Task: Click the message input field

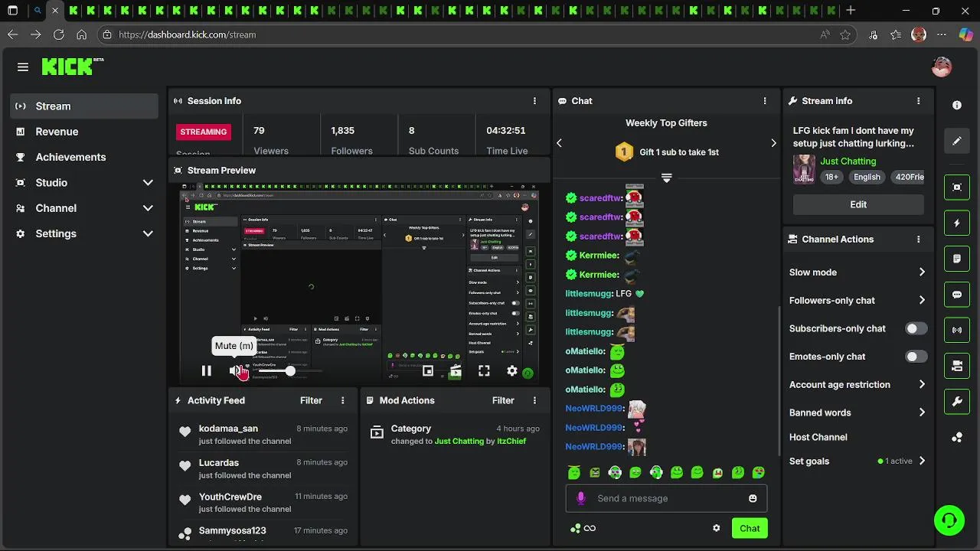Action: [666, 498]
